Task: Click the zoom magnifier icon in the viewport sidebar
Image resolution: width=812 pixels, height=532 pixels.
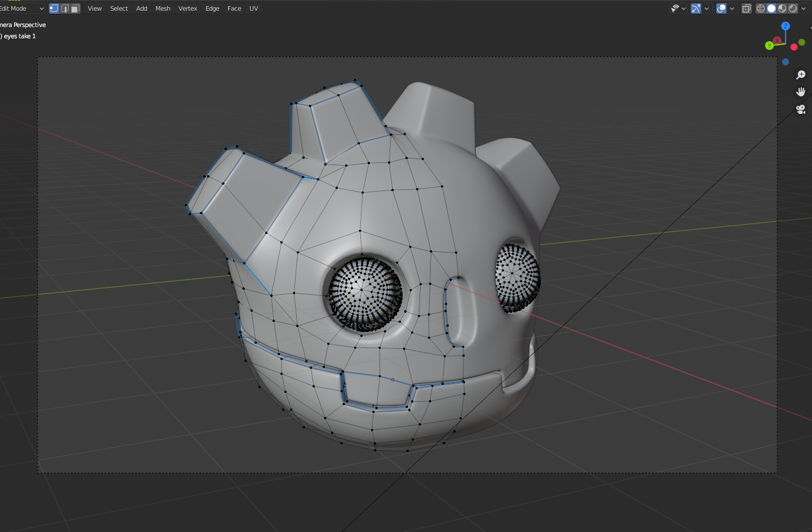Action: pyautogui.click(x=801, y=74)
